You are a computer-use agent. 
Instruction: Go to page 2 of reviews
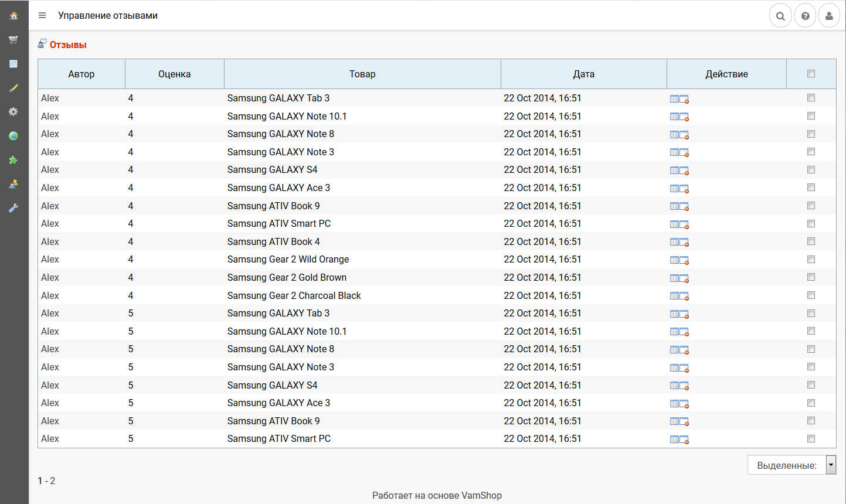[x=53, y=481]
